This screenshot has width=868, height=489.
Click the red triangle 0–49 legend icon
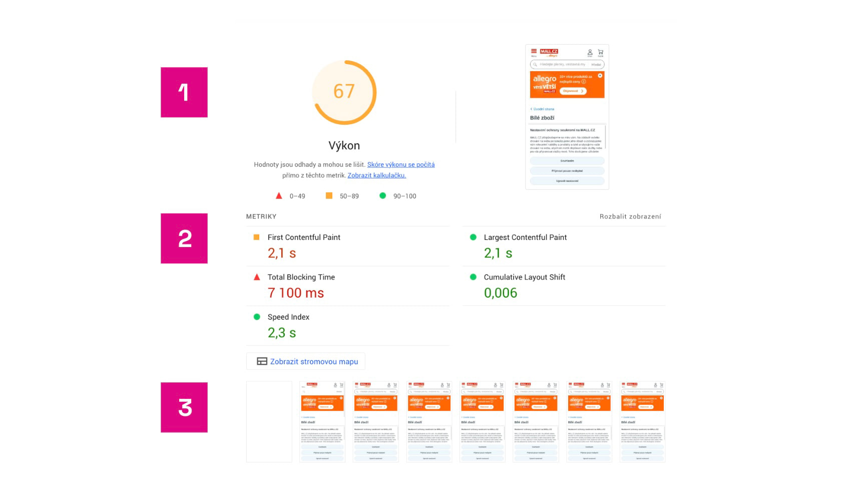tap(279, 196)
